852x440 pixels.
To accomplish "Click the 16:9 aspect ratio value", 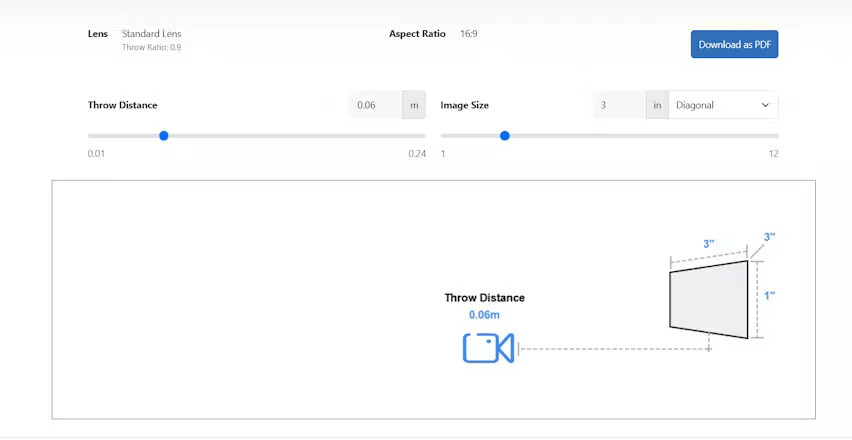I will pos(469,34).
